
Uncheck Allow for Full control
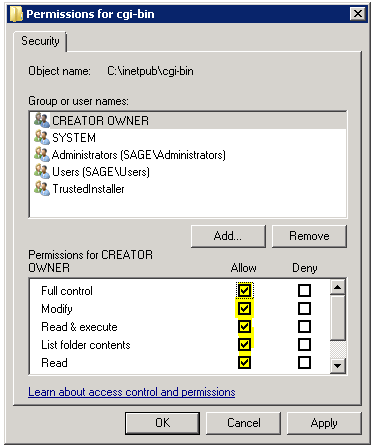(244, 290)
